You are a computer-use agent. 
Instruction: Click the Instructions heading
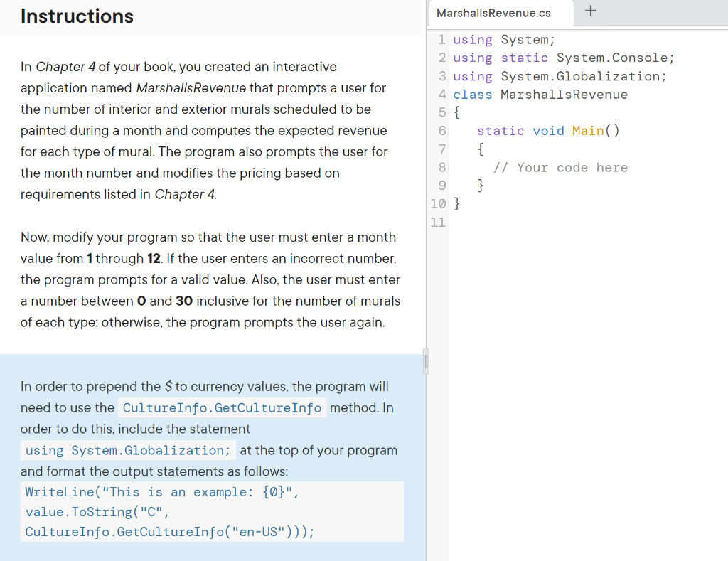point(77,16)
